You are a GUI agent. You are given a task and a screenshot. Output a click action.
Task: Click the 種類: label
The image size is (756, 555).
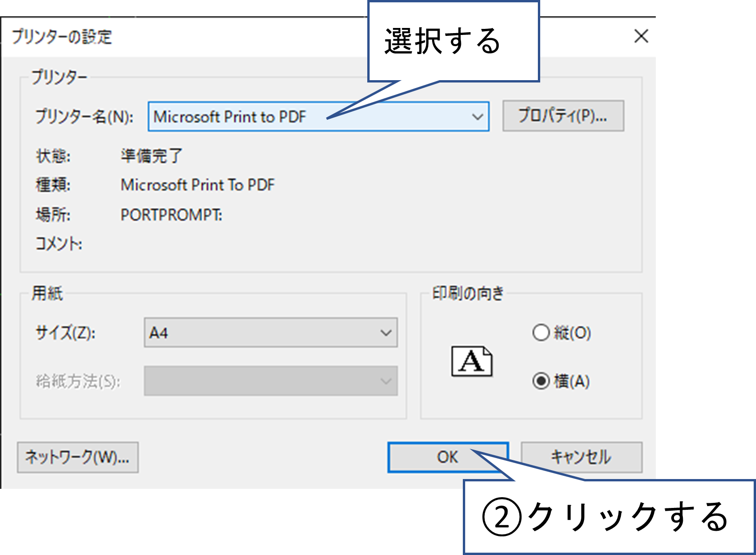coord(53,185)
